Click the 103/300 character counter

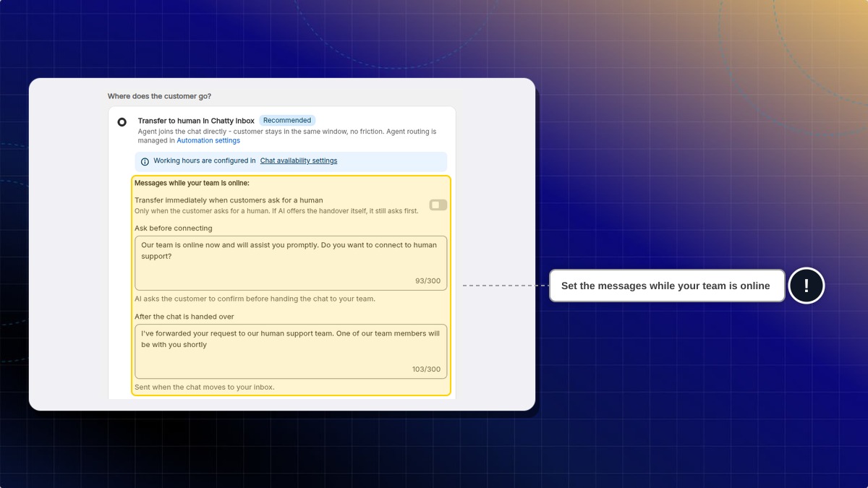pyautogui.click(x=426, y=369)
